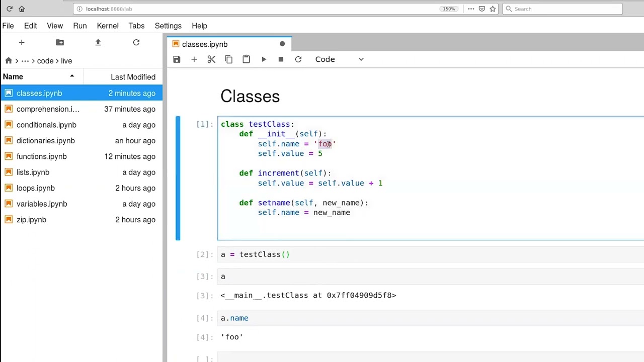
Task: Bookmark this page with the star
Action: click(x=493, y=9)
